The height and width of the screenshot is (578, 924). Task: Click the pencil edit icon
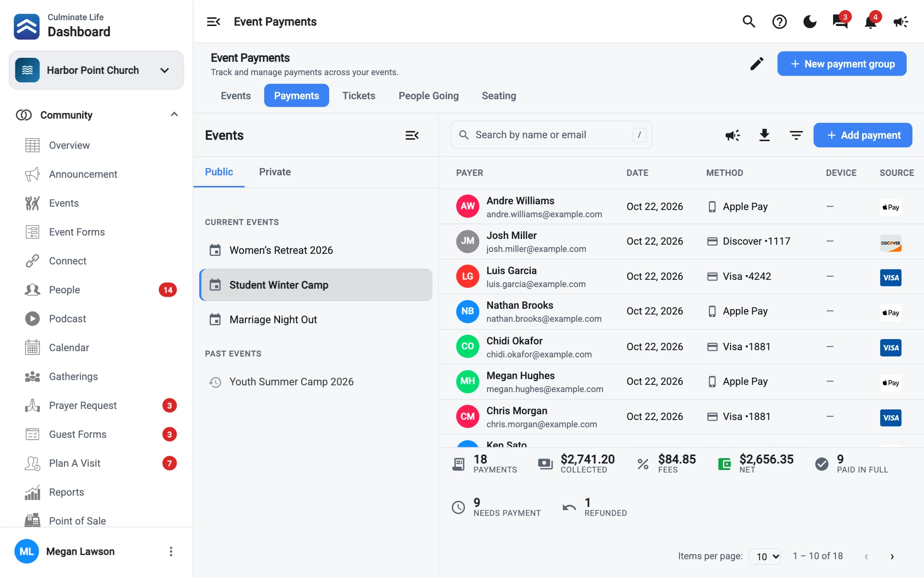pyautogui.click(x=757, y=64)
